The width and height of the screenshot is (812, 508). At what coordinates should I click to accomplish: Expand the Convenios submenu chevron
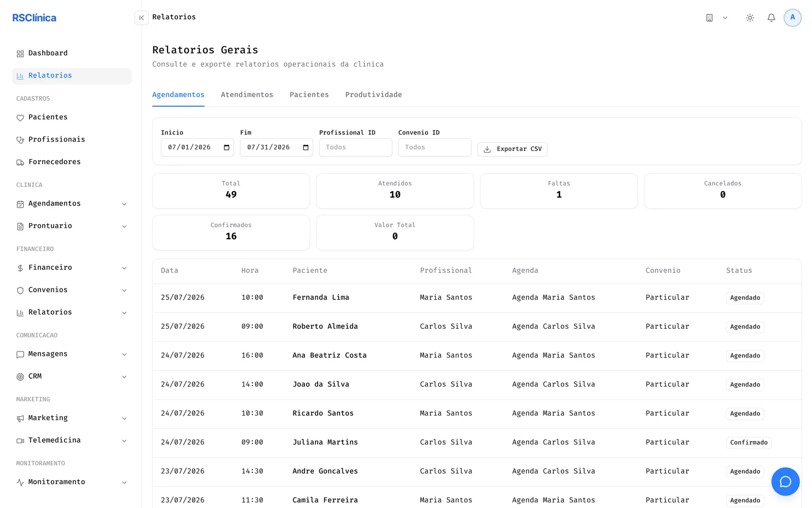click(124, 291)
